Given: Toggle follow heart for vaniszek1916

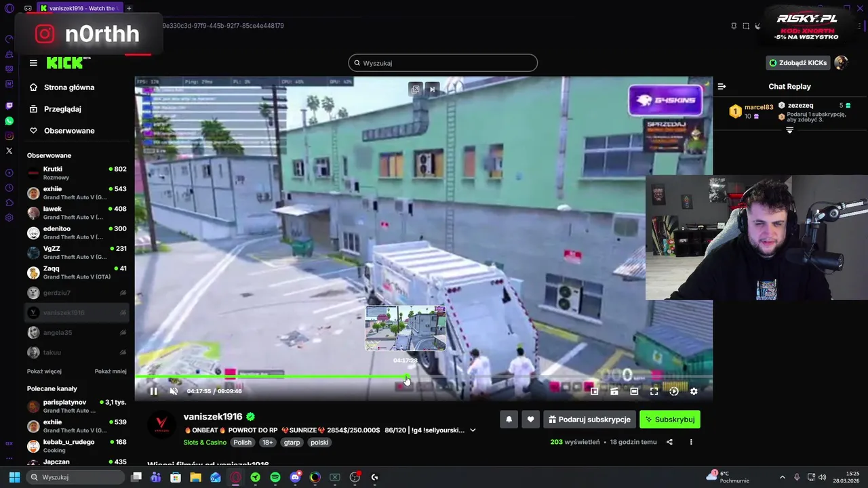Looking at the screenshot, I should 530,420.
